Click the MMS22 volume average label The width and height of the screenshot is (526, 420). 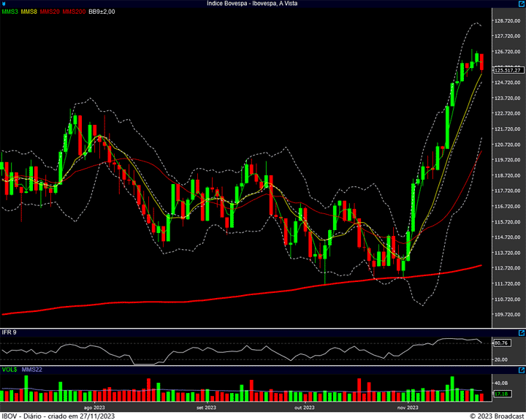tap(31, 370)
